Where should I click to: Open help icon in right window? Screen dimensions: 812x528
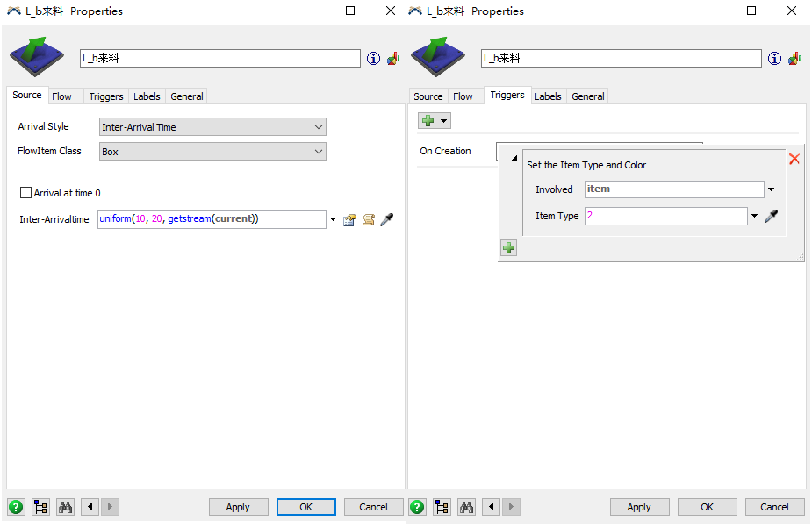(417, 507)
